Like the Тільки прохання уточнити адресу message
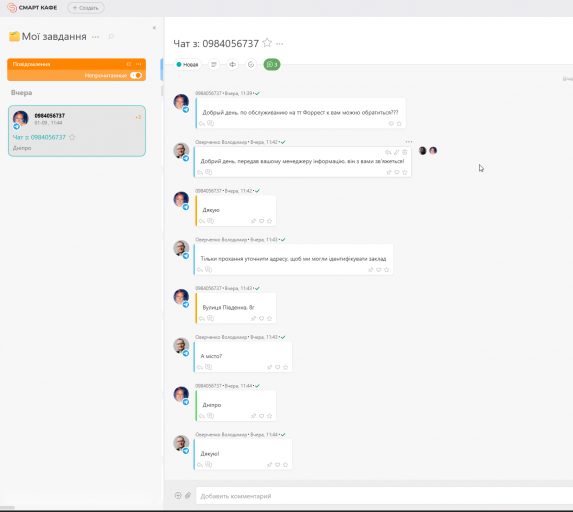The height and width of the screenshot is (512, 573). point(379,270)
